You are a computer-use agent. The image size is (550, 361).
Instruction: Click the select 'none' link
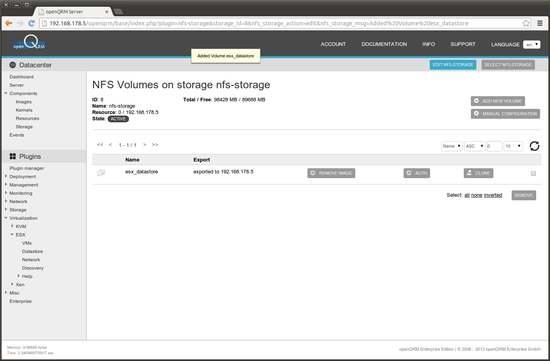pos(476,195)
